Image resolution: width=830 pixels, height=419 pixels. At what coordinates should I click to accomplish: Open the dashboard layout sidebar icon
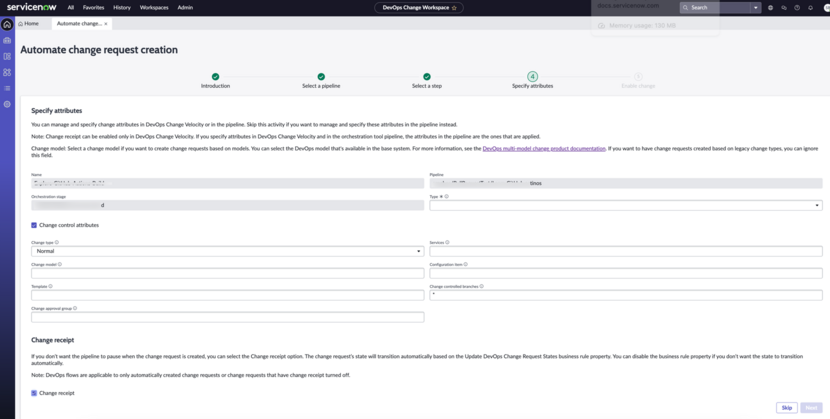click(7, 56)
